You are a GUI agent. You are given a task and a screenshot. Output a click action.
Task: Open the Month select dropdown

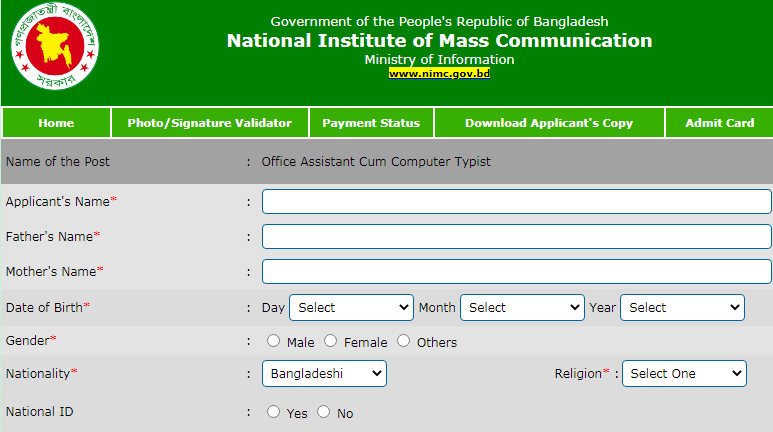point(523,308)
